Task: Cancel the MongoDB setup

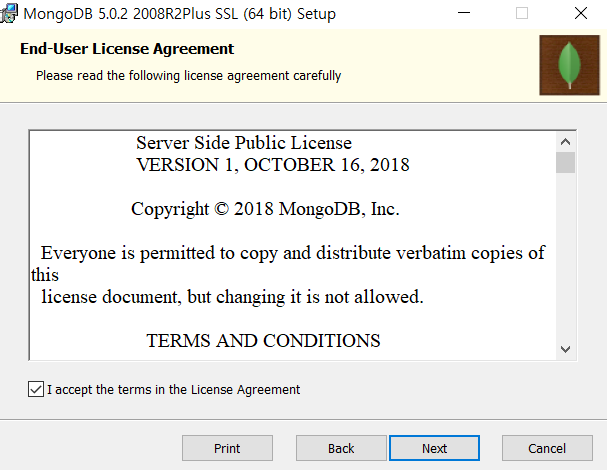Action: (x=547, y=448)
